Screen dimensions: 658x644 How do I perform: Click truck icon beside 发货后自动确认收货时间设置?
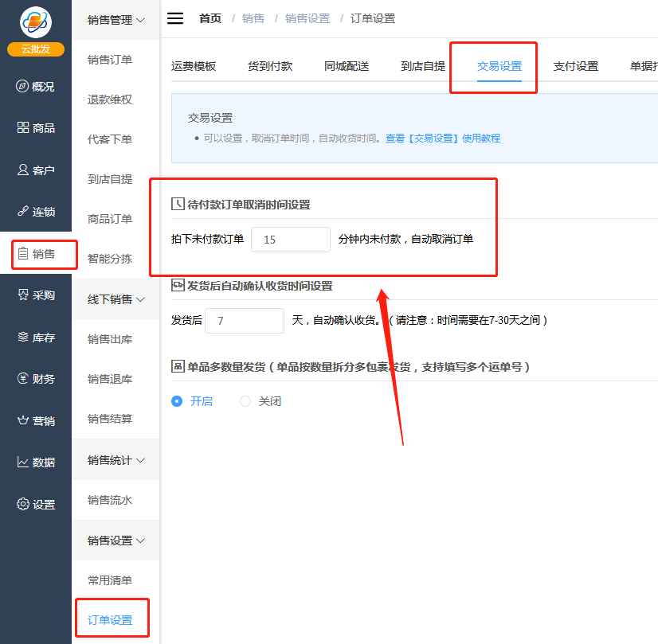178,285
